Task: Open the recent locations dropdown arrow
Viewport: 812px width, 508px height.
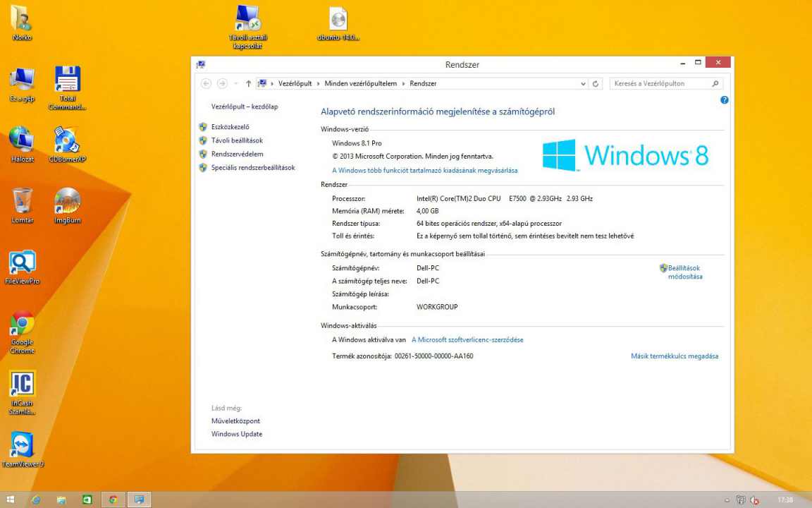Action: click(x=236, y=83)
